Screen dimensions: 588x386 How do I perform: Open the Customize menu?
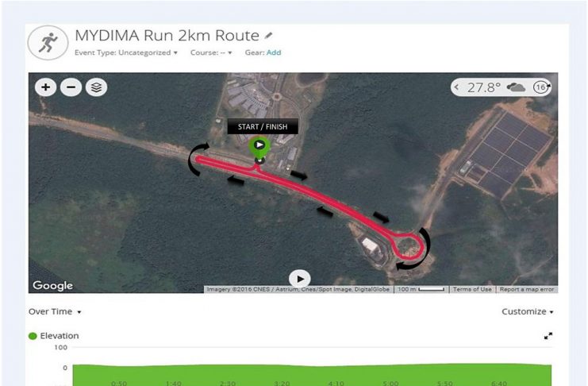pyautogui.click(x=528, y=311)
